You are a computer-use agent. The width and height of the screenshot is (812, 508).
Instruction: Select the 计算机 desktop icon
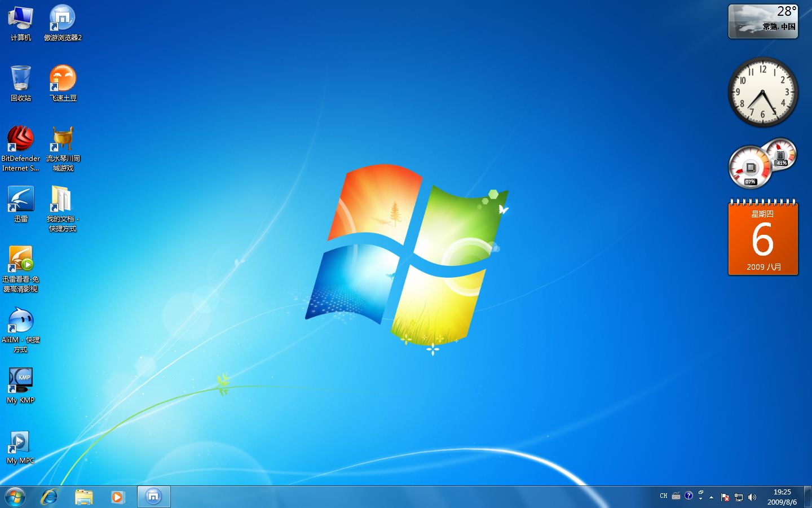pyautogui.click(x=20, y=23)
